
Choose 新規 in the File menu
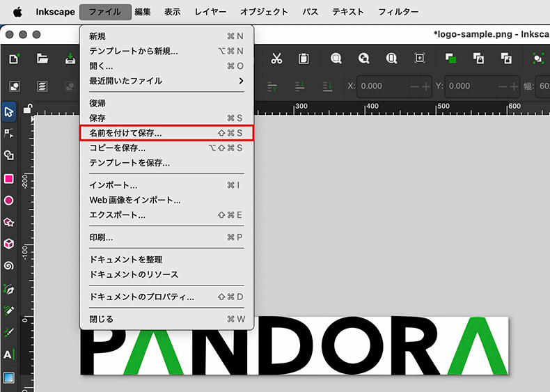click(x=166, y=36)
